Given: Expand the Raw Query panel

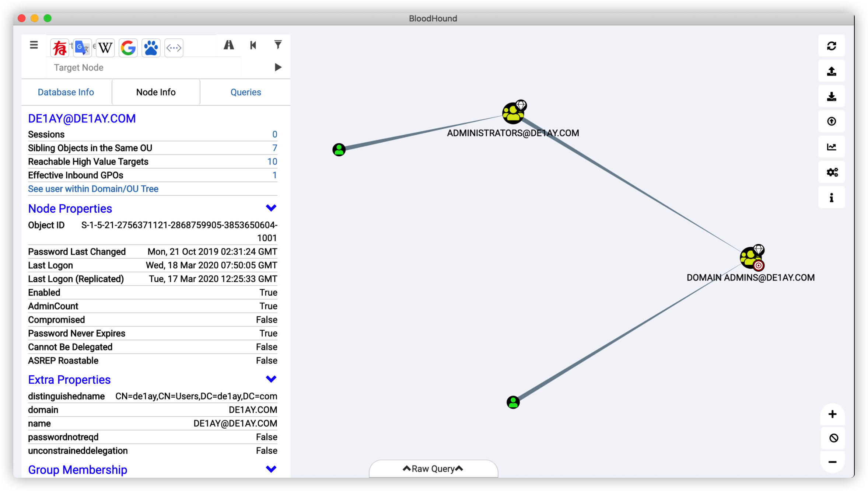Looking at the screenshot, I should (433, 469).
